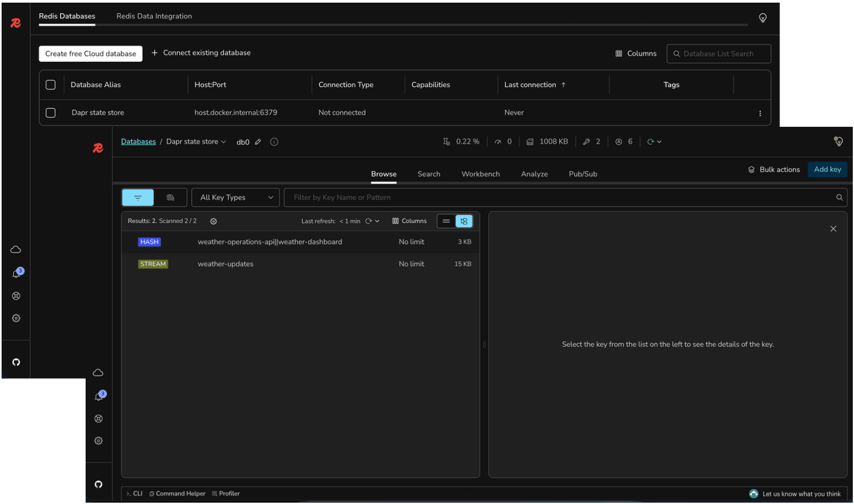The width and height of the screenshot is (854, 504).
Task: Click the Add key button
Action: point(828,170)
